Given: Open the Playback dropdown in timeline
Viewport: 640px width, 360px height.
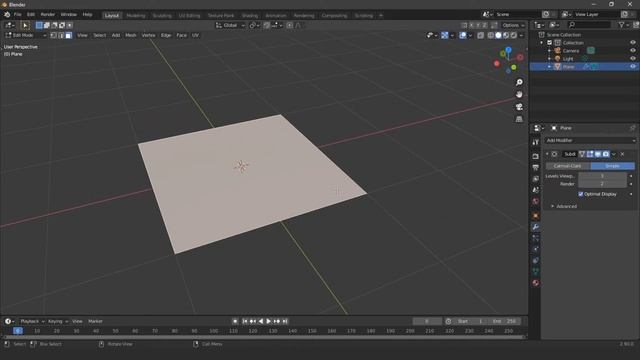Looking at the screenshot, I should (x=32, y=322).
